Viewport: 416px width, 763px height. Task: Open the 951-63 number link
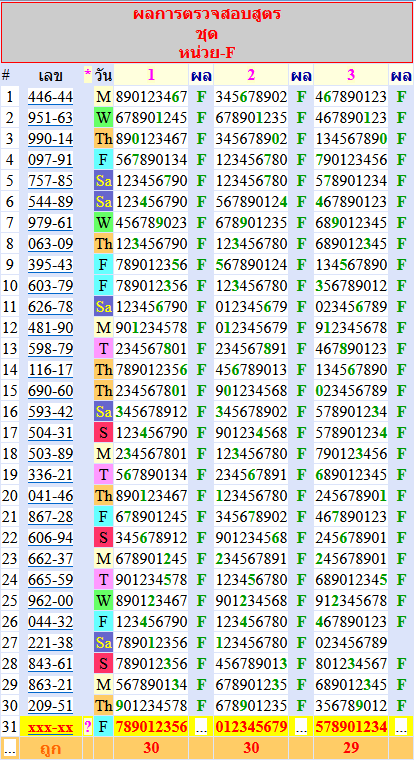[x=50, y=118]
